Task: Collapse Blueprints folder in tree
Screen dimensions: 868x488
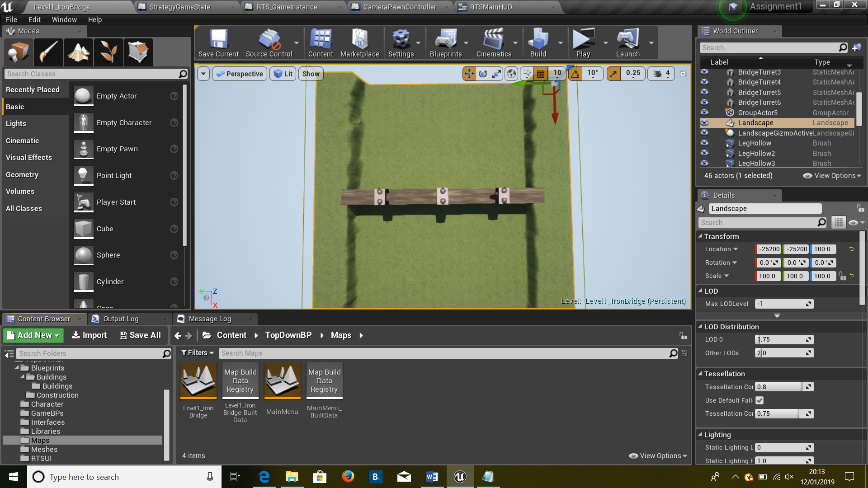Action: [17, 368]
